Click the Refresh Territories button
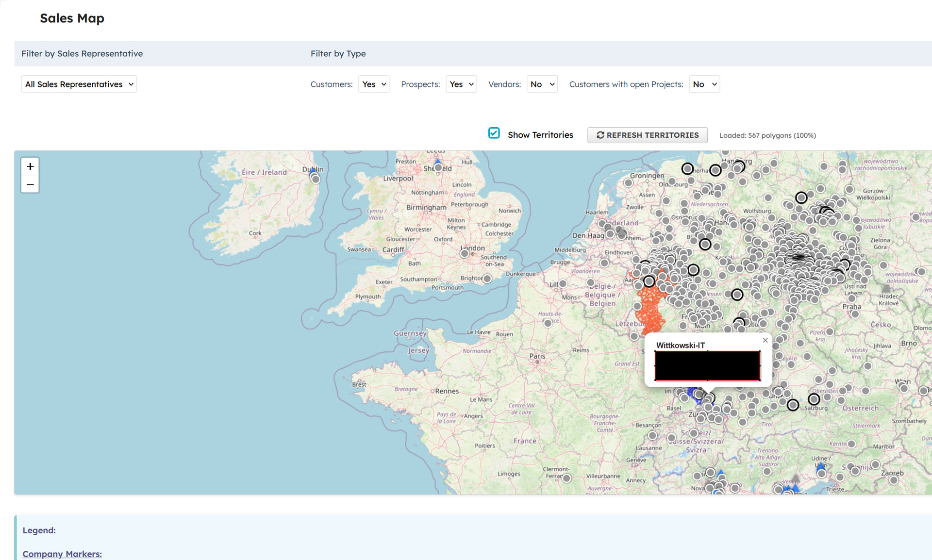Screen dimensions: 932x560 point(647,135)
